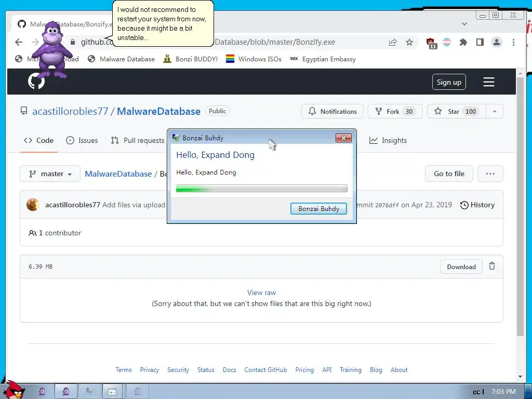Image resolution: width=532 pixels, height=399 pixels.
Task: Expand the master branch dropdown
Action: pyautogui.click(x=50, y=174)
